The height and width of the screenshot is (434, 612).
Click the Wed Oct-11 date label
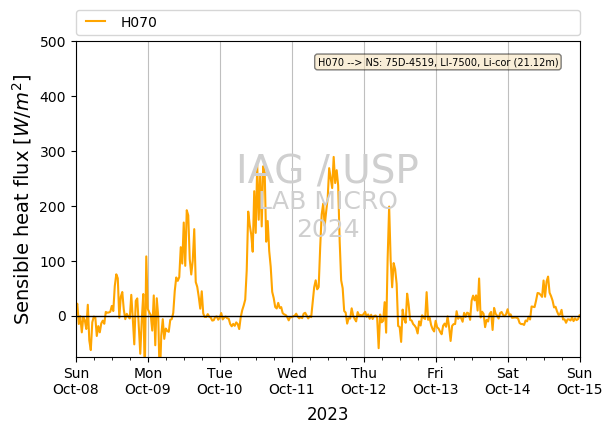coord(292,381)
